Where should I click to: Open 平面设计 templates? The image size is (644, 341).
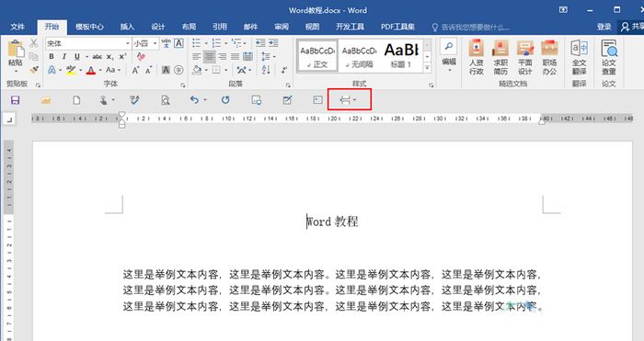click(x=525, y=58)
